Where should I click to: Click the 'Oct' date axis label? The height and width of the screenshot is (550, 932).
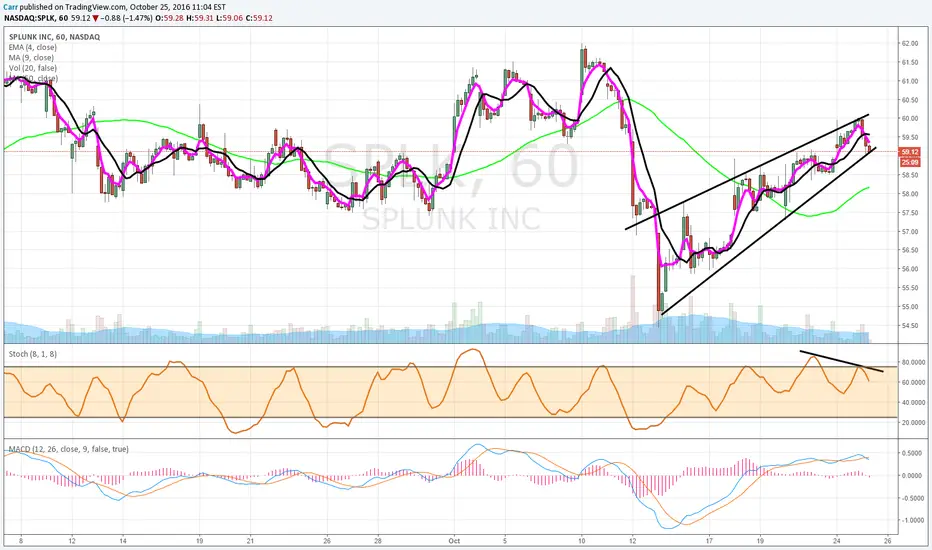point(455,541)
